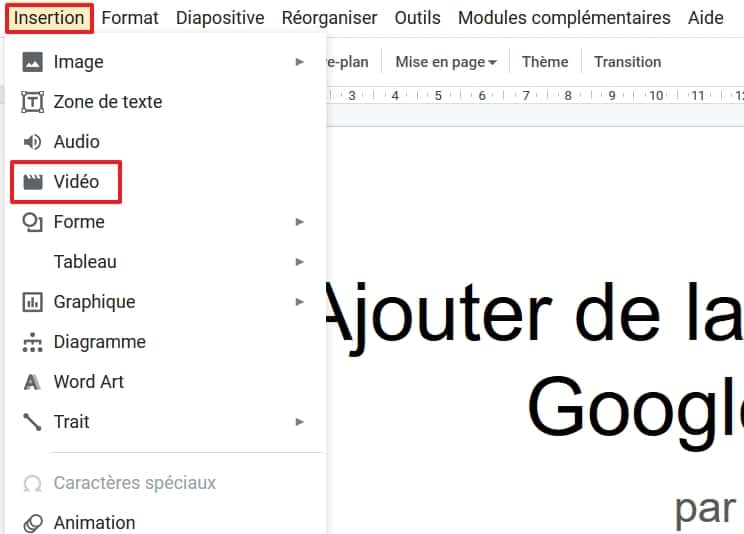Image resolution: width=744 pixels, height=534 pixels.
Task: Select Zone de texte menu entry
Action: 166,102
